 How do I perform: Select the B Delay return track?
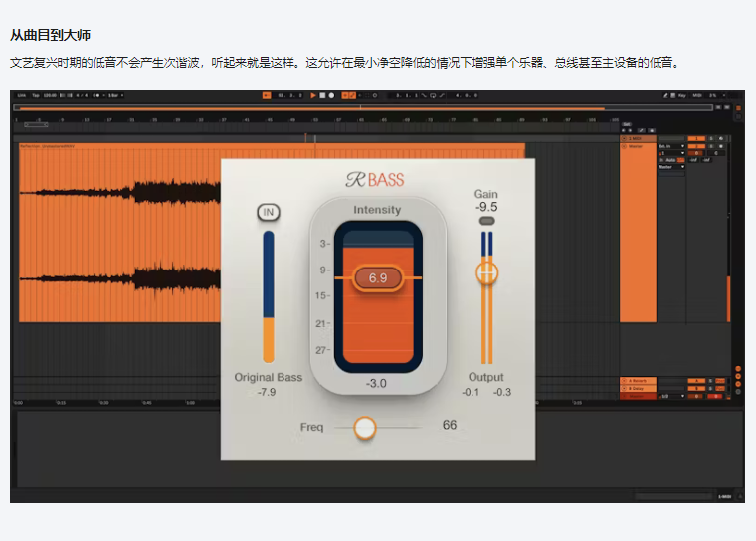(x=638, y=388)
